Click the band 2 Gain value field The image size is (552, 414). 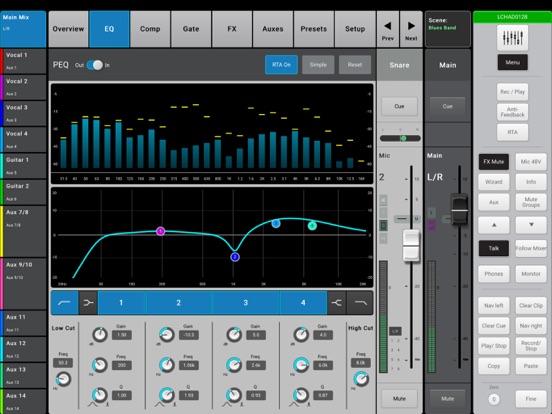pyautogui.click(x=189, y=335)
